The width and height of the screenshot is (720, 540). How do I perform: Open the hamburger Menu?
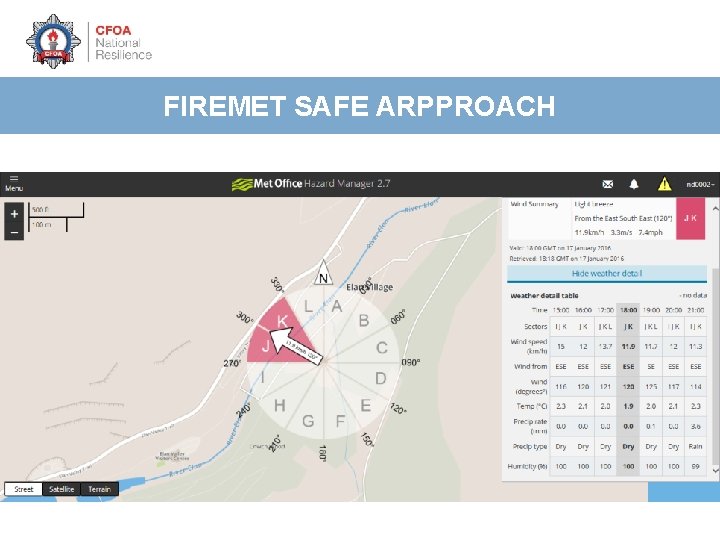pyautogui.click(x=14, y=183)
